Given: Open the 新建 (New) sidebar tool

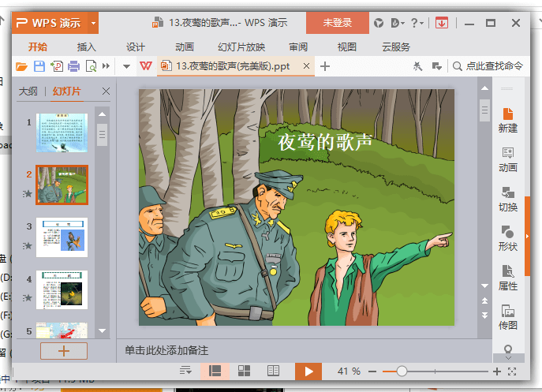Looking at the screenshot, I should pyautogui.click(x=508, y=120).
